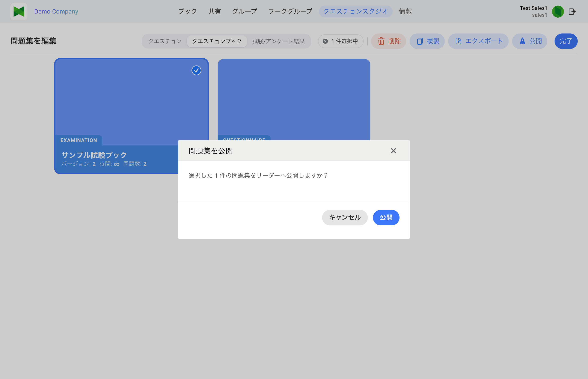Click the 問題集を編集 page heading
The width and height of the screenshot is (588, 379).
click(x=33, y=41)
